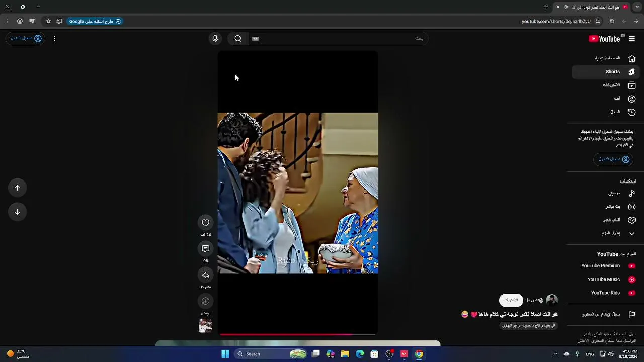Launch Microsoft Edge from the taskbar
The width and height of the screenshot is (644, 362).
(x=360, y=354)
